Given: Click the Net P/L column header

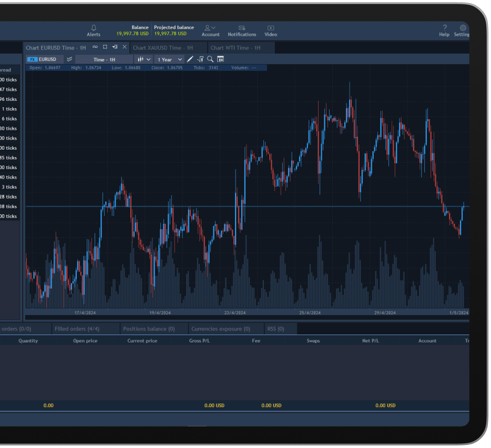Looking at the screenshot, I should tap(371, 341).
